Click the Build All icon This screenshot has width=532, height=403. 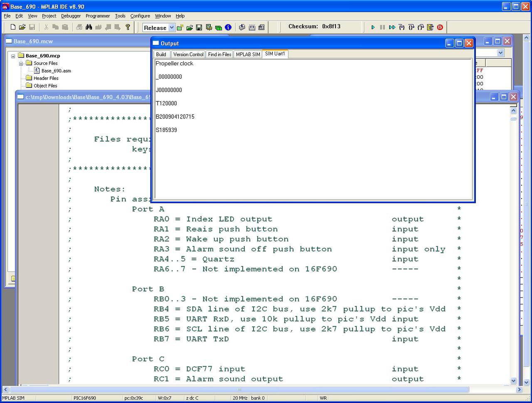pyautogui.click(x=252, y=27)
